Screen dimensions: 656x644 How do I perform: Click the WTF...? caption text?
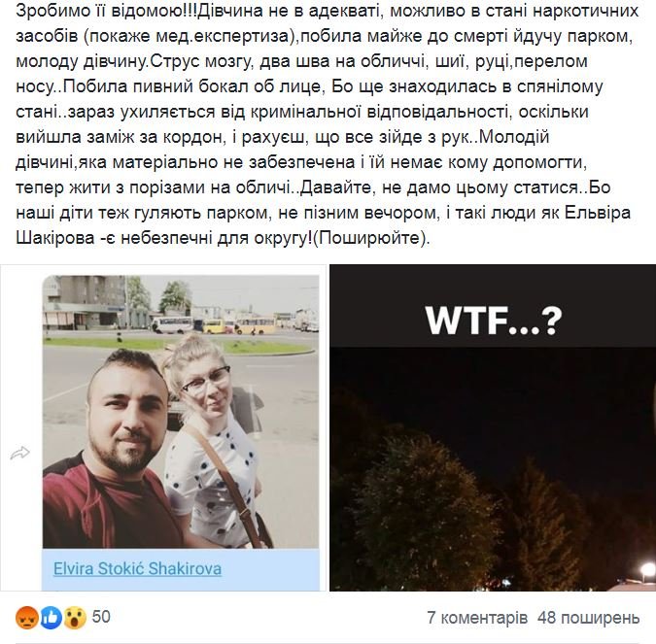point(494,322)
